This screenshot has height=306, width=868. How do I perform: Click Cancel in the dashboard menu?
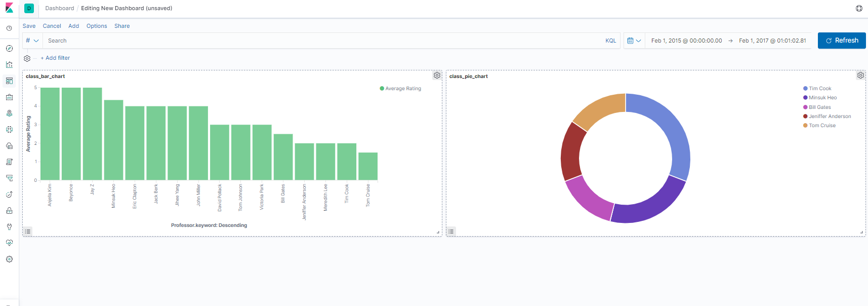pyautogui.click(x=52, y=26)
